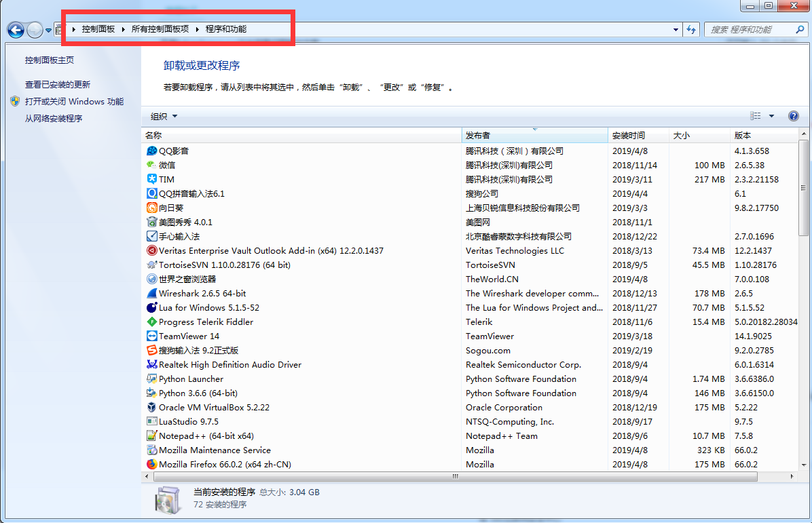The height and width of the screenshot is (523, 812).
Task: Sort by the 安装时间 column header
Action: tap(638, 135)
